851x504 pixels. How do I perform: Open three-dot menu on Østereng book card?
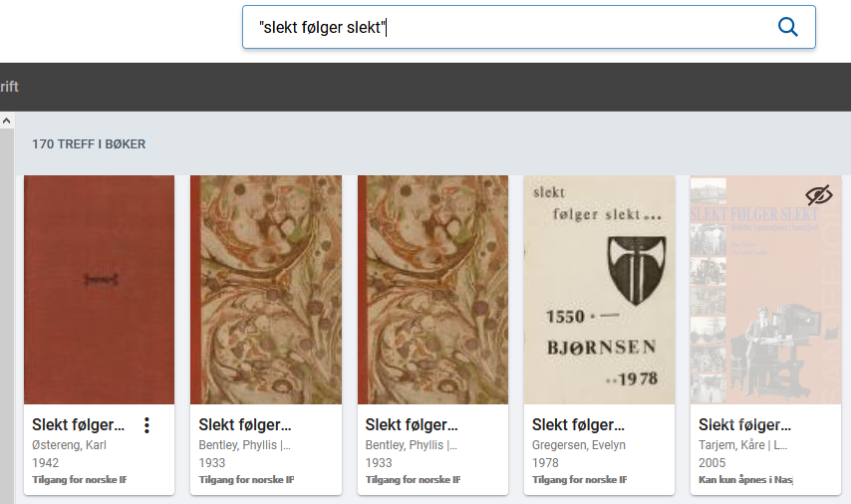147,425
